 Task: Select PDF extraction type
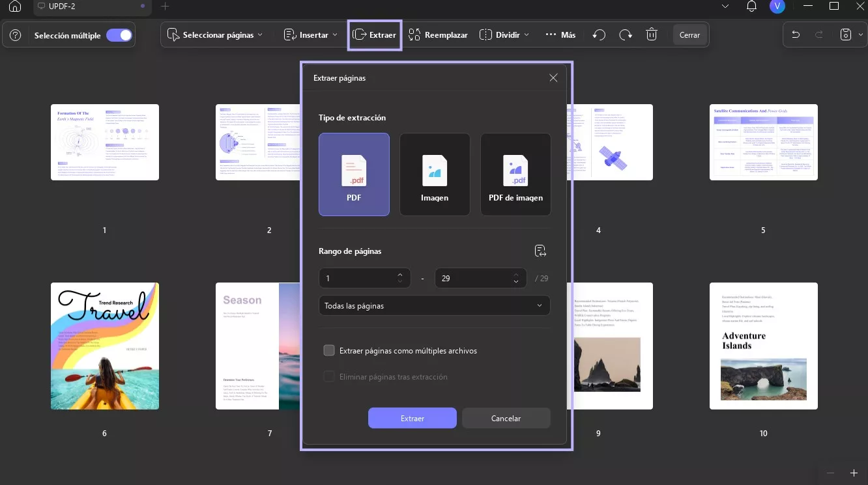[x=354, y=174]
